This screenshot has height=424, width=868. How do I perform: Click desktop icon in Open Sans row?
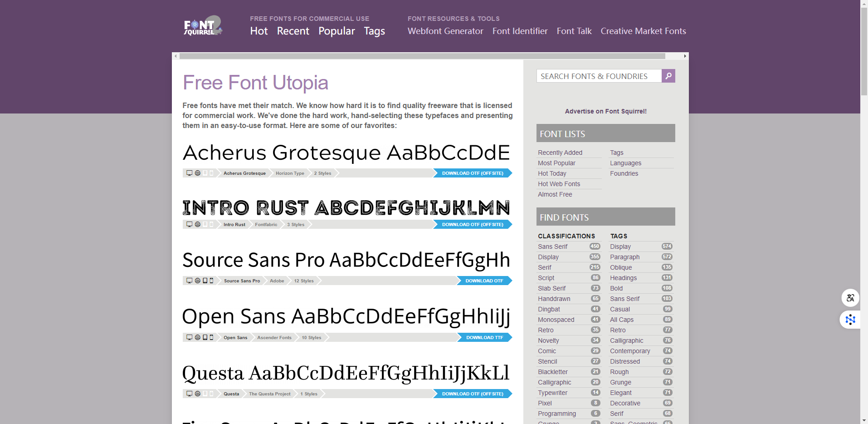190,337
